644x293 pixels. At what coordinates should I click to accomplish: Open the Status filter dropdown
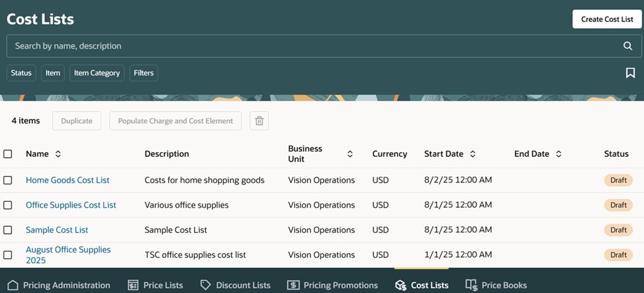click(21, 73)
